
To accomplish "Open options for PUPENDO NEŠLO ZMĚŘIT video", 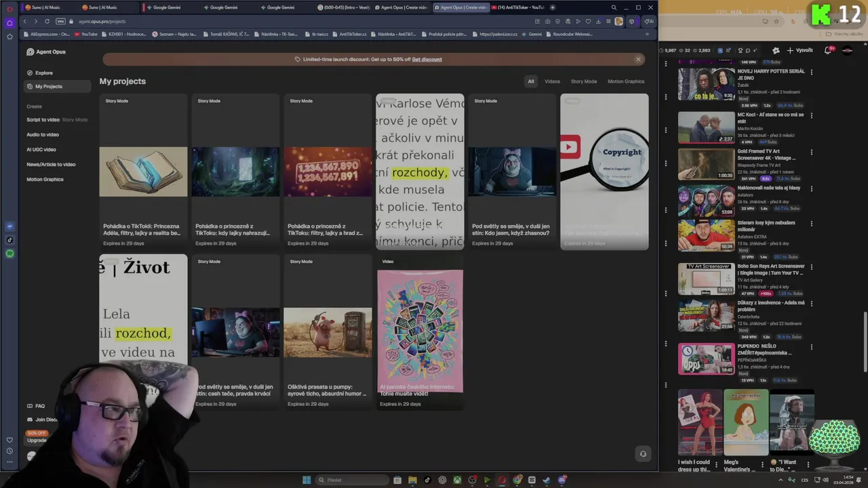I will click(x=811, y=346).
